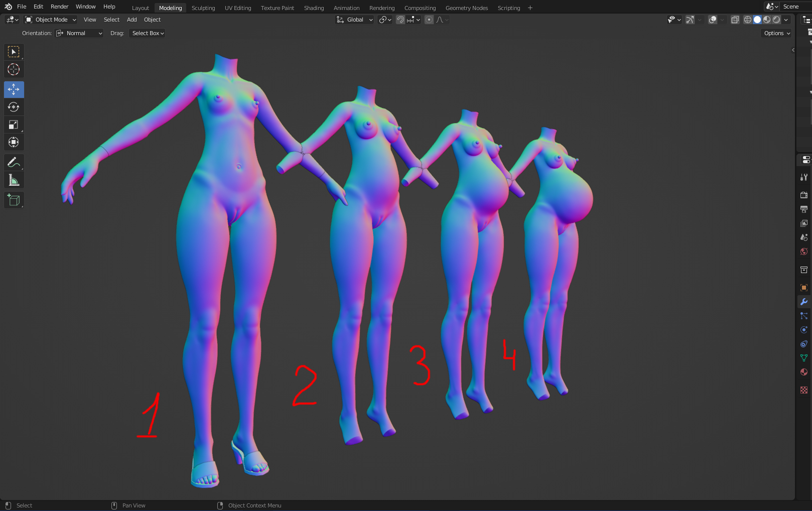Screen dimensions: 812x511
Task: Click the Options button in header
Action: pyautogui.click(x=777, y=33)
